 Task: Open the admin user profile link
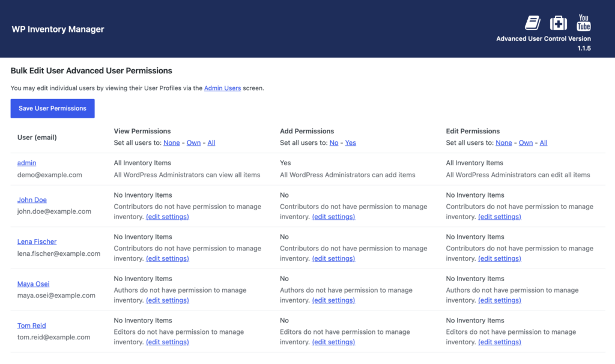(x=26, y=163)
